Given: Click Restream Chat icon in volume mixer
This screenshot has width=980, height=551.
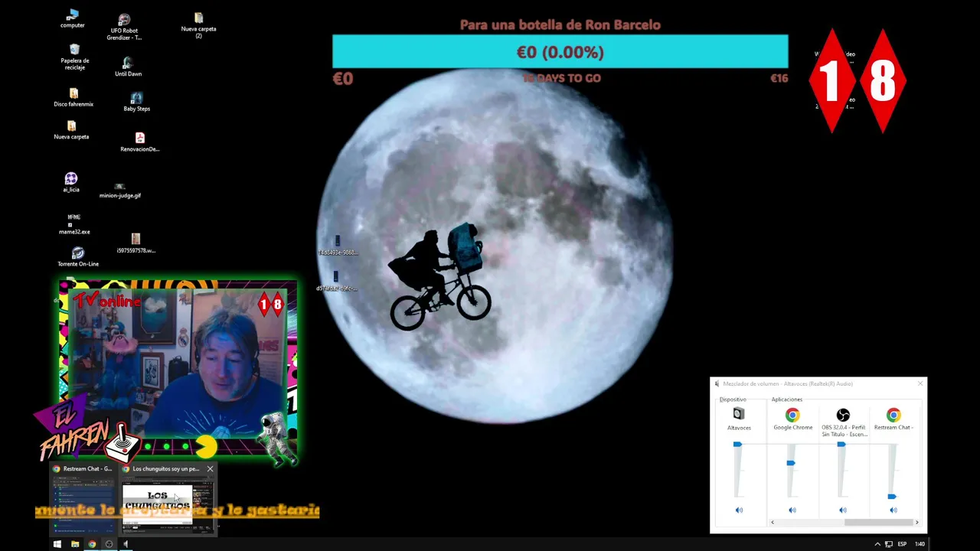Looking at the screenshot, I should point(893,415).
